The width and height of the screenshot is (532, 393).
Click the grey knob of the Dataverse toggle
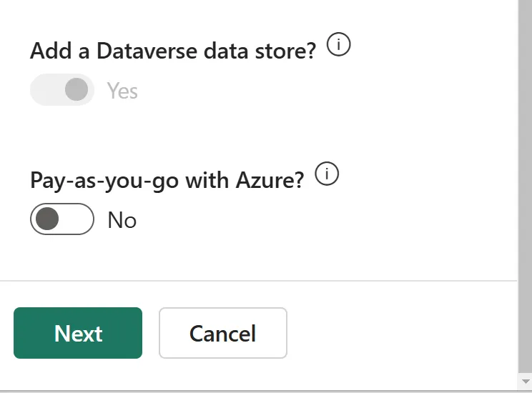(x=77, y=89)
